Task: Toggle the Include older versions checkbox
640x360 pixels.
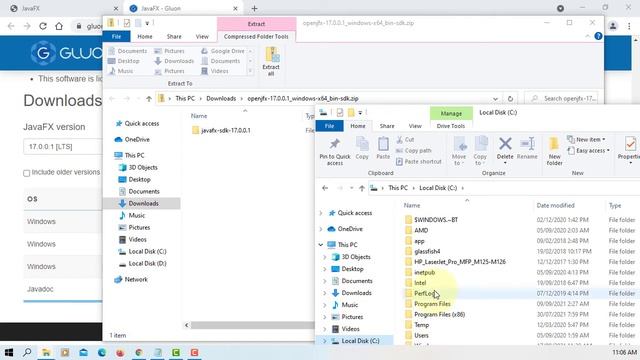Action: pos(27,173)
